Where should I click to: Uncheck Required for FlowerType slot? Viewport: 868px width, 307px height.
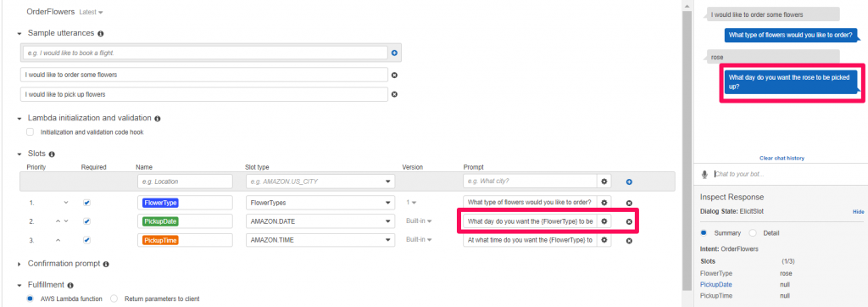(x=86, y=203)
